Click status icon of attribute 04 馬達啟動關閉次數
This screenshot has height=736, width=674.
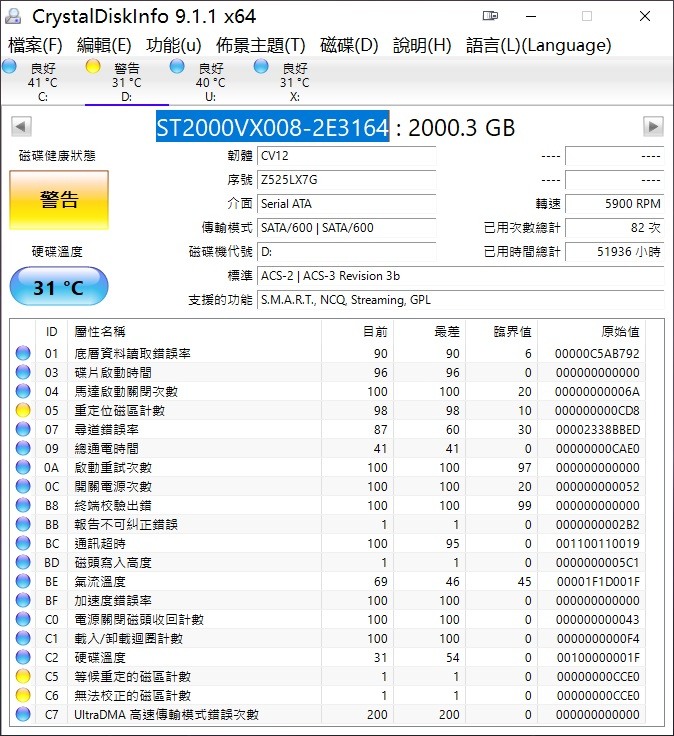coord(23,391)
